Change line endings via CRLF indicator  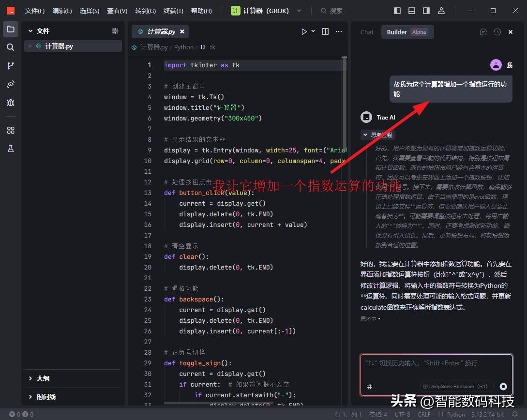(424, 414)
